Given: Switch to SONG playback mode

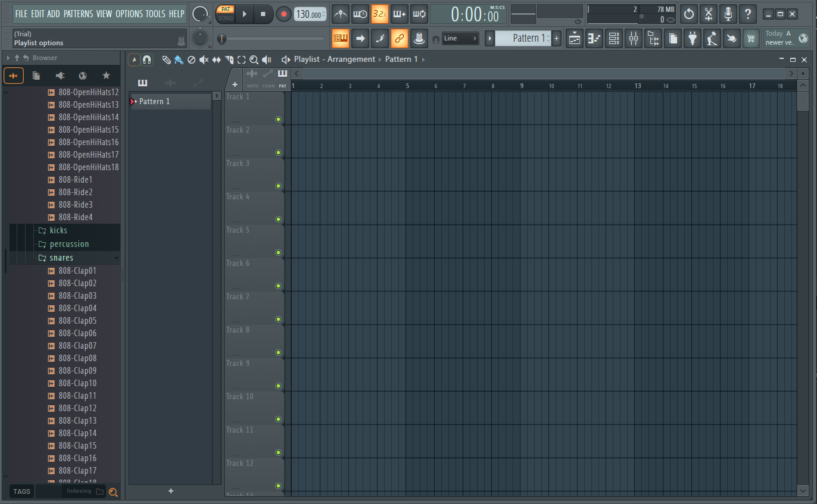Looking at the screenshot, I should coord(226,18).
